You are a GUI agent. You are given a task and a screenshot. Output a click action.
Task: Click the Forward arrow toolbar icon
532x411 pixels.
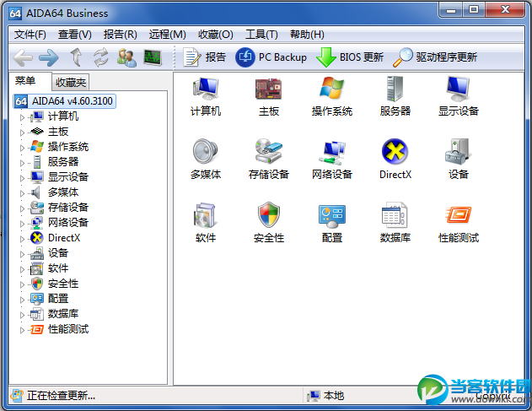[x=49, y=57]
